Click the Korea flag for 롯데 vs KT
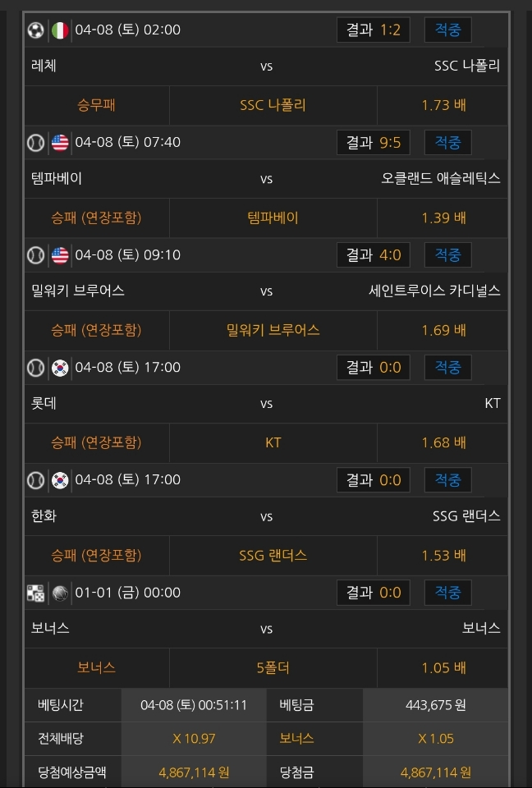 [60, 368]
